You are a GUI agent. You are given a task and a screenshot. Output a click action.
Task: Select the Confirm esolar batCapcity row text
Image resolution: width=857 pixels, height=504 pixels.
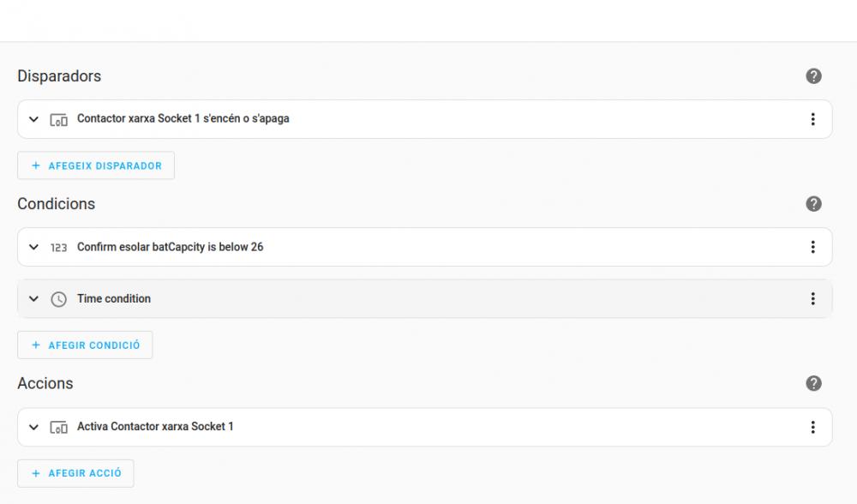coord(170,247)
